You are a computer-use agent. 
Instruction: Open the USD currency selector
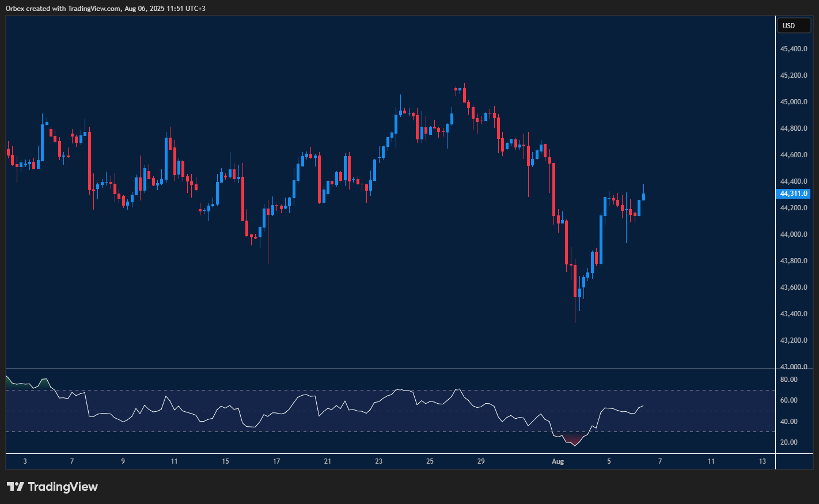(x=794, y=25)
